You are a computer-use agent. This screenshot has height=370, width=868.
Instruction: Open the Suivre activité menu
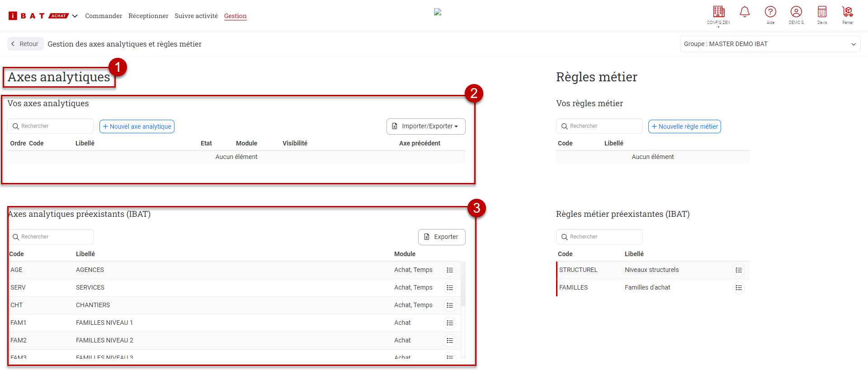point(196,16)
